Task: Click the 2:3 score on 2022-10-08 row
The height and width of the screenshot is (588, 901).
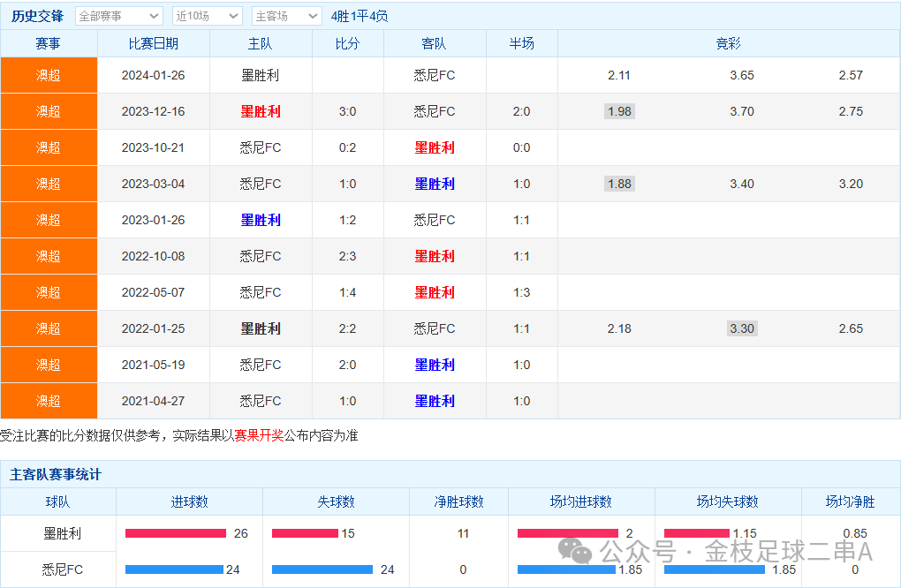Action: coord(348,256)
